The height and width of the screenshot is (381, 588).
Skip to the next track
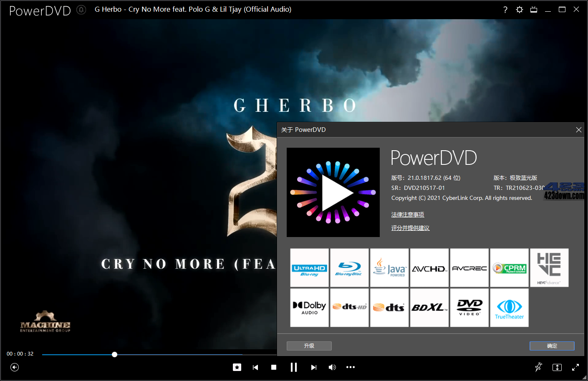click(x=314, y=367)
